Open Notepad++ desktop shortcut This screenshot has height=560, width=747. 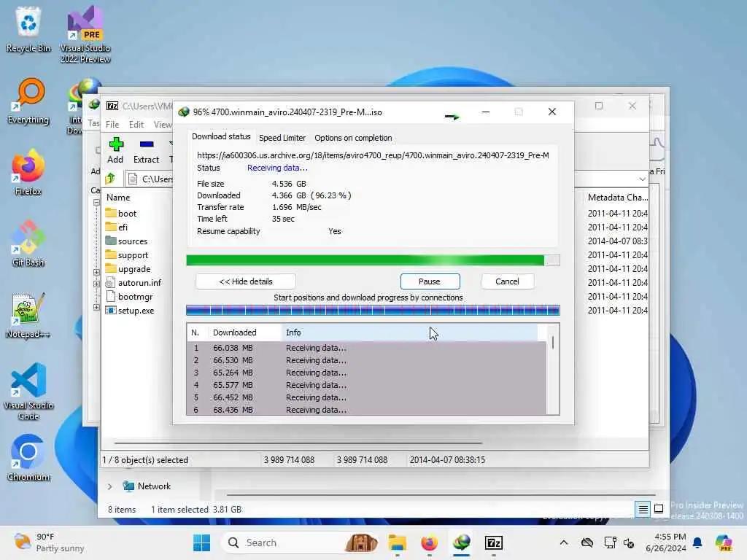tap(28, 315)
